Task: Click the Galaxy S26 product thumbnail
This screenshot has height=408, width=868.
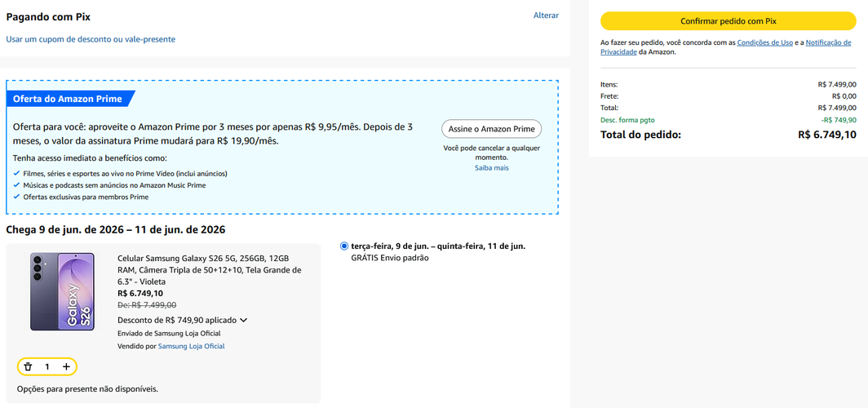Action: click(x=62, y=291)
